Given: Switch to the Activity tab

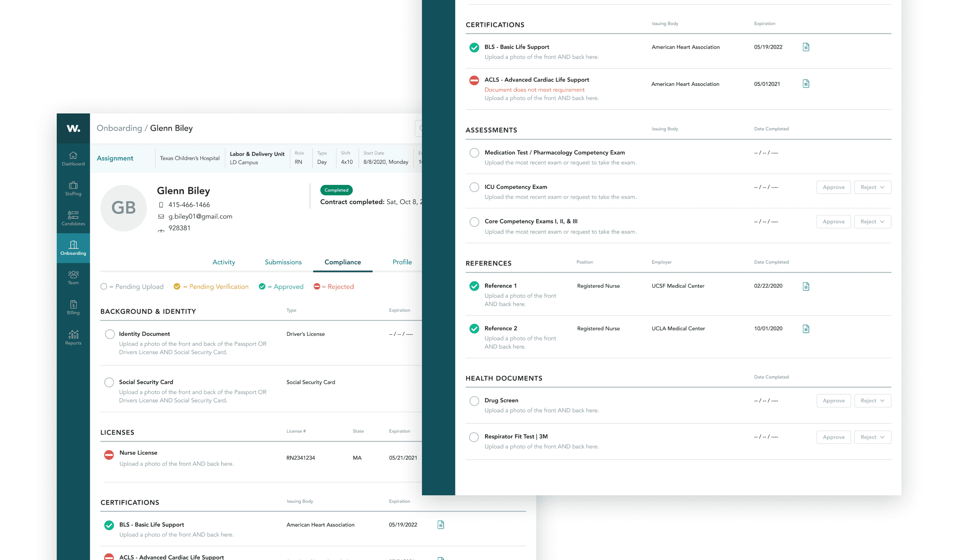Looking at the screenshot, I should [x=223, y=262].
